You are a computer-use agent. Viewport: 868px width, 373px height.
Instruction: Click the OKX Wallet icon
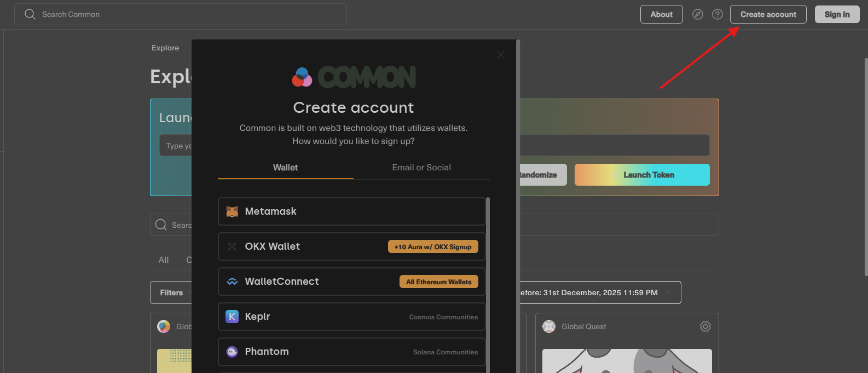tap(232, 246)
